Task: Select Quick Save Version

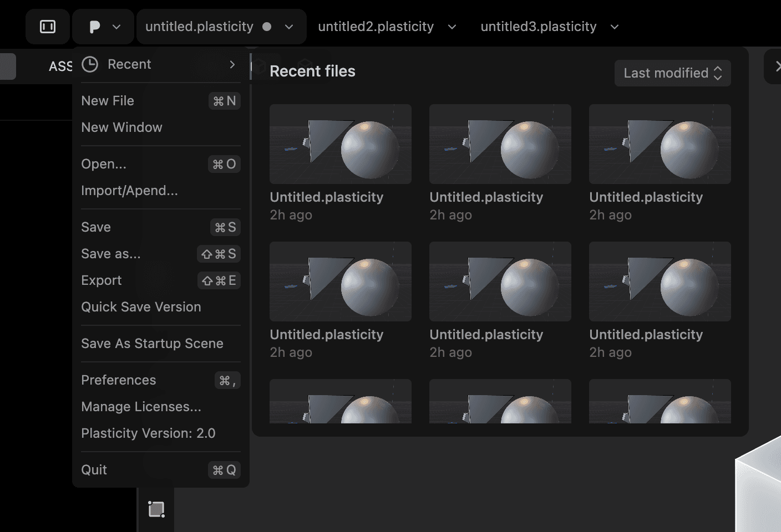Action: pyautogui.click(x=141, y=307)
